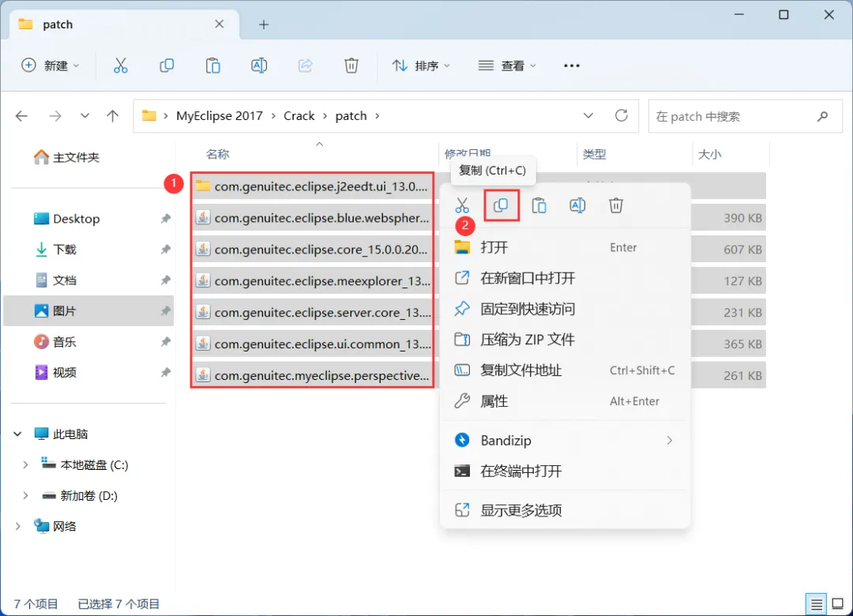This screenshot has height=616, width=853.
Task: Click the Paste icon in the context menu
Action: [539, 205]
